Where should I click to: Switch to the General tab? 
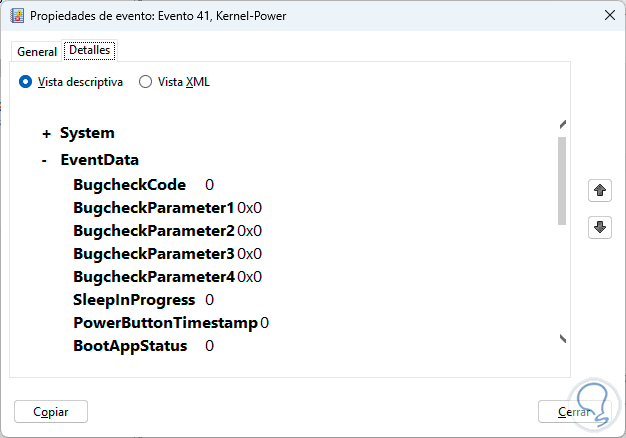click(x=37, y=51)
